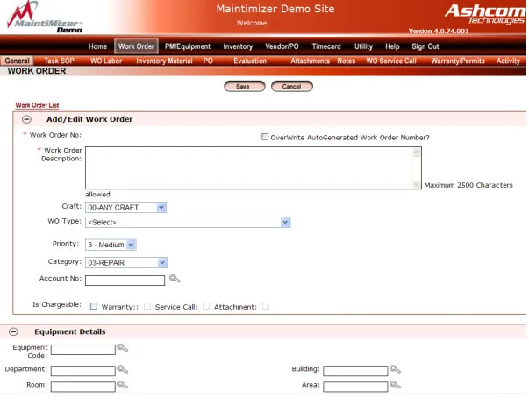
Task: Switch to the Notes tab
Action: 347,61
